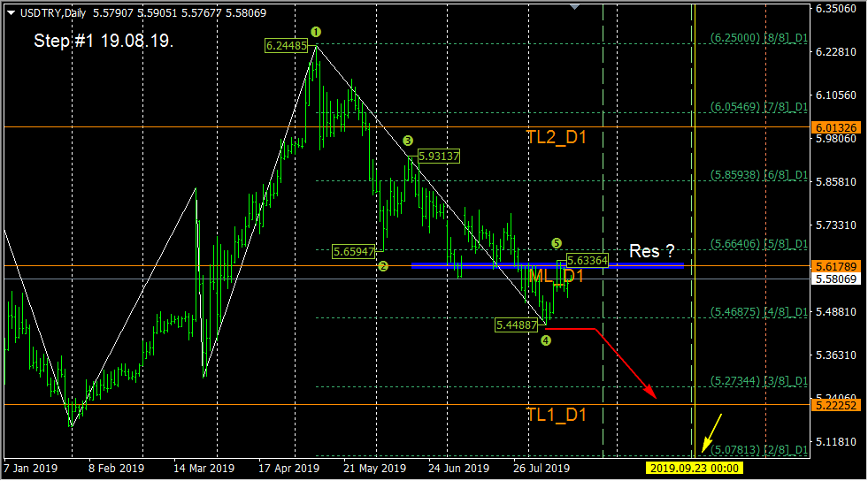Select the blue resistance line segment

click(548, 265)
